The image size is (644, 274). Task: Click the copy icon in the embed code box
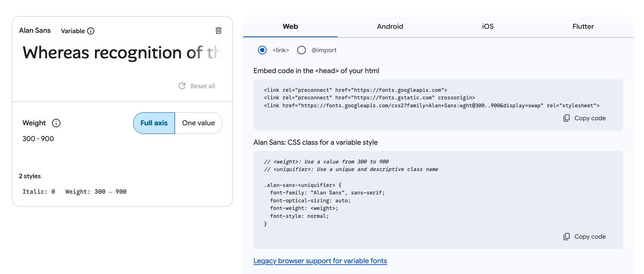point(566,118)
